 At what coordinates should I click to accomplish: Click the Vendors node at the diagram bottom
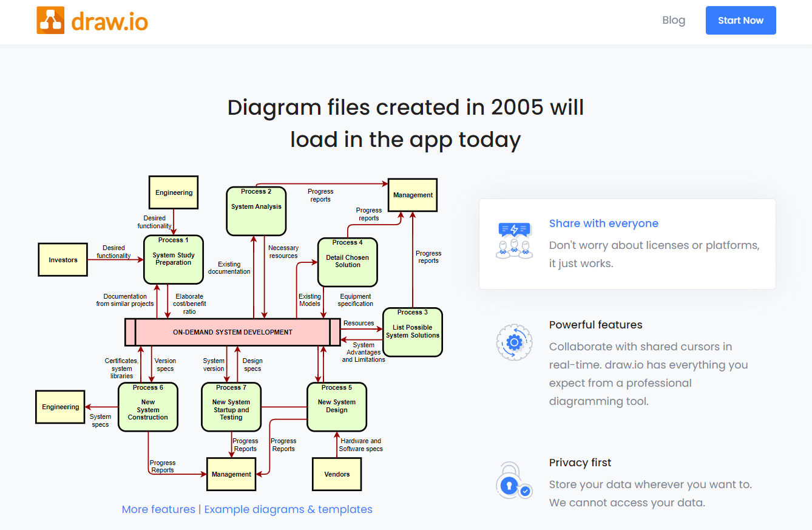pyautogui.click(x=337, y=474)
